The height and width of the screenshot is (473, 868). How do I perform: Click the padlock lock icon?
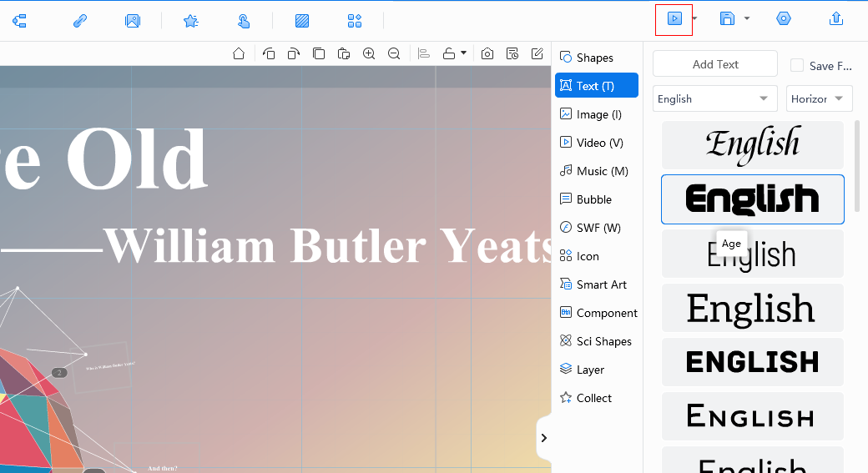tap(449, 53)
